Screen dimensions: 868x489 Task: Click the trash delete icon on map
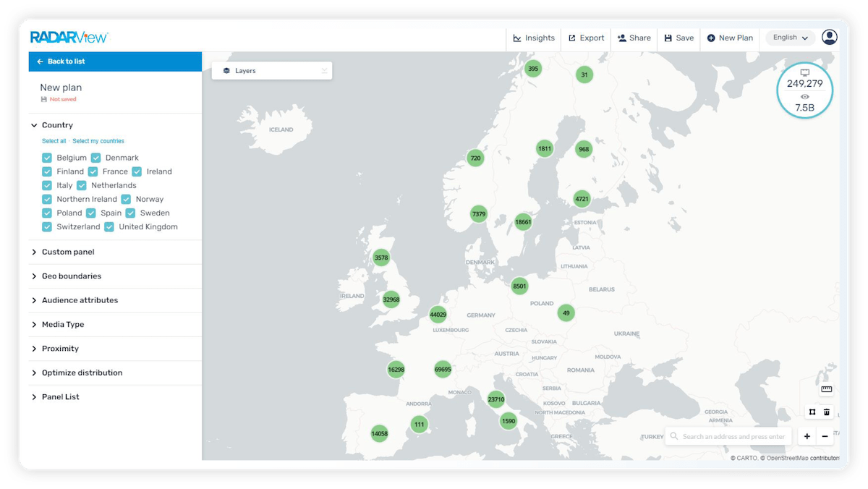point(827,412)
